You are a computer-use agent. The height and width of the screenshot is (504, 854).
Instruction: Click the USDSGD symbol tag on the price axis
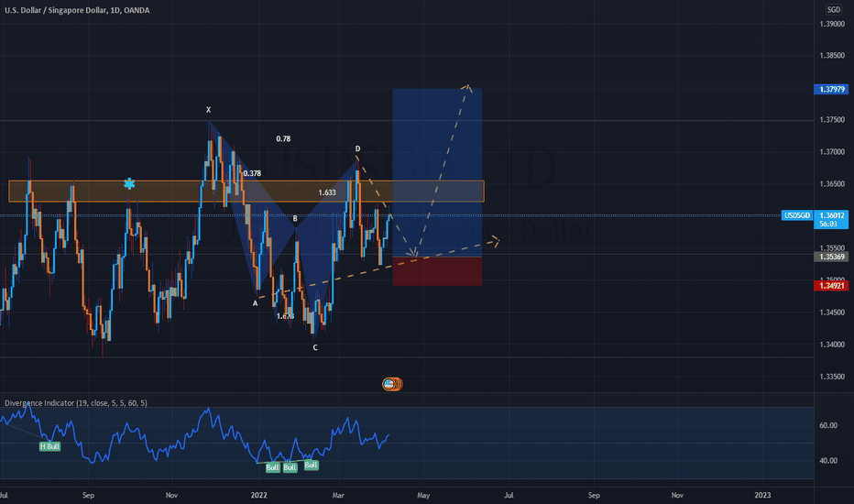(797, 215)
